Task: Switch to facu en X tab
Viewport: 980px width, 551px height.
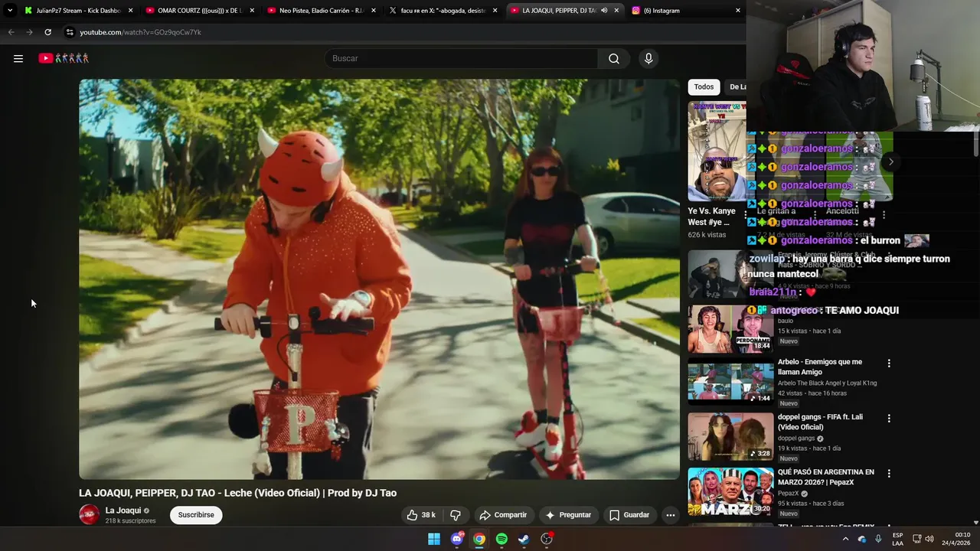Action: click(x=443, y=11)
